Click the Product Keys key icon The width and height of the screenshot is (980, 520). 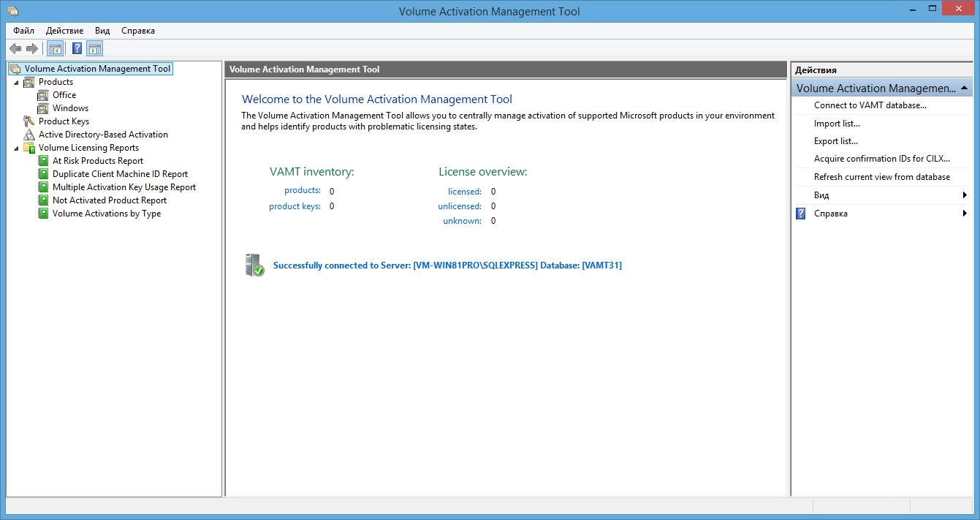(29, 121)
